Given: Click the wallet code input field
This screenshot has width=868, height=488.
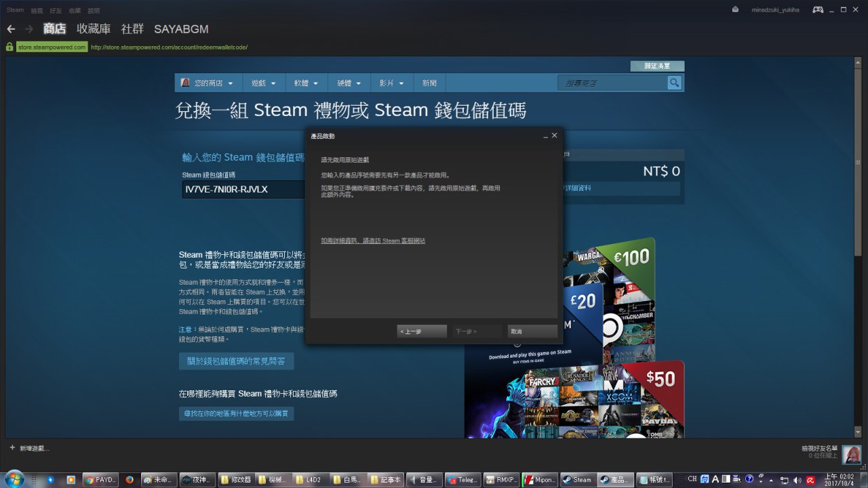Looking at the screenshot, I should (x=244, y=189).
